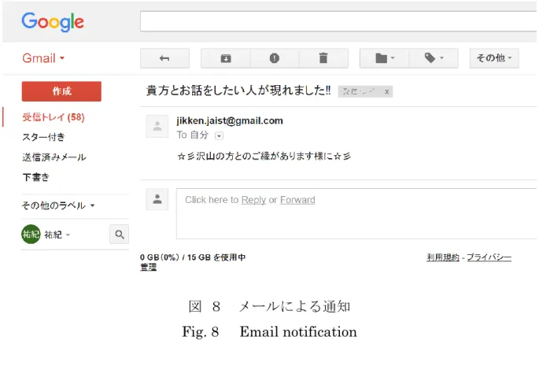The image size is (539, 392).
Task: Open the 管理 storage manage link
Action: [x=148, y=267]
